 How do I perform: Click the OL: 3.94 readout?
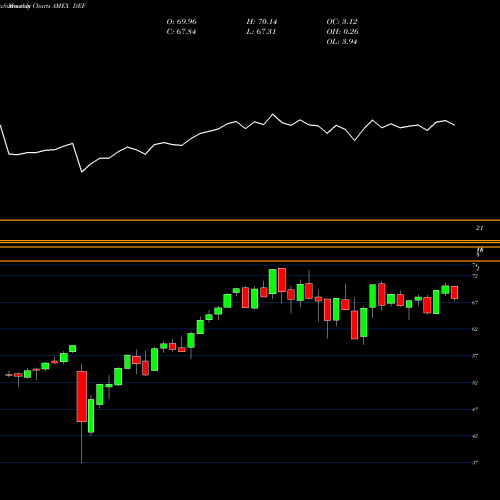pos(342,42)
